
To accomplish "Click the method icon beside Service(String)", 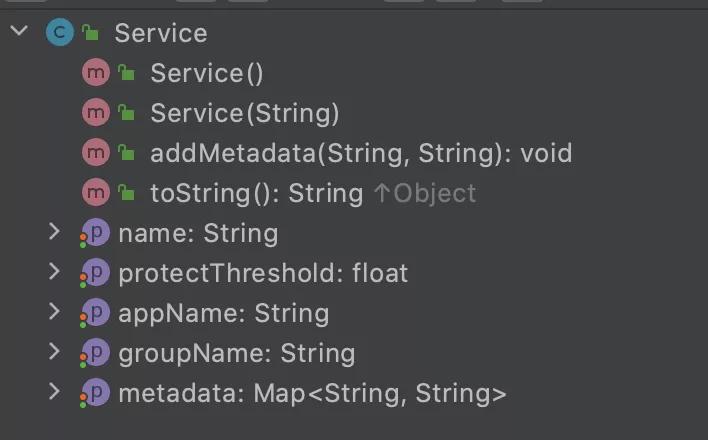I will tap(96, 113).
